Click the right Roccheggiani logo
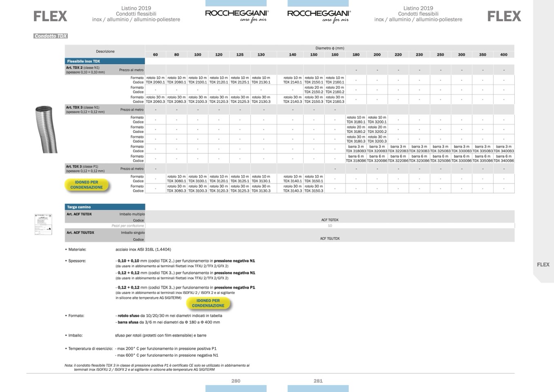The image size is (554, 392). pyautogui.click(x=319, y=16)
